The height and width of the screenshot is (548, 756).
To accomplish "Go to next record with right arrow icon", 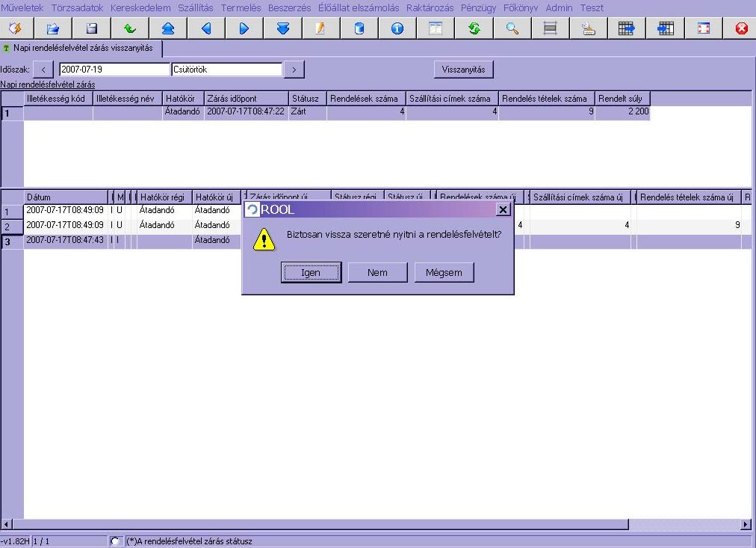I will pyautogui.click(x=244, y=28).
